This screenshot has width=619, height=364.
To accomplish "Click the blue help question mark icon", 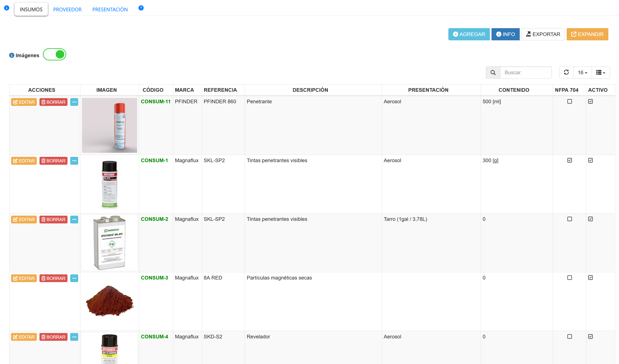I will tap(141, 8).
